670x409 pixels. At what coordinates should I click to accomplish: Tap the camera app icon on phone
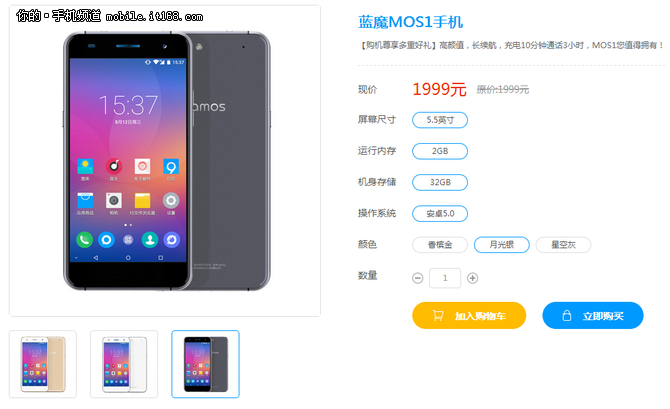[x=114, y=200]
